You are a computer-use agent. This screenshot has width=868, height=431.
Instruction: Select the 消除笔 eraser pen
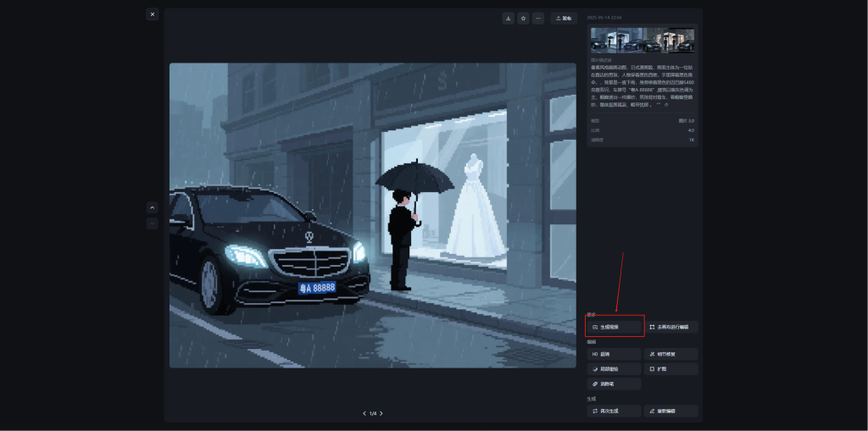[615, 384]
